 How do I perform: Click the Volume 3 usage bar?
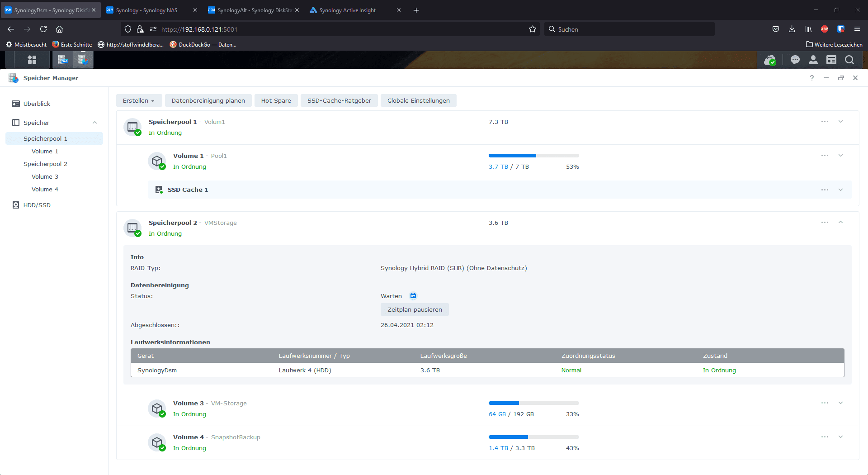(x=533, y=403)
